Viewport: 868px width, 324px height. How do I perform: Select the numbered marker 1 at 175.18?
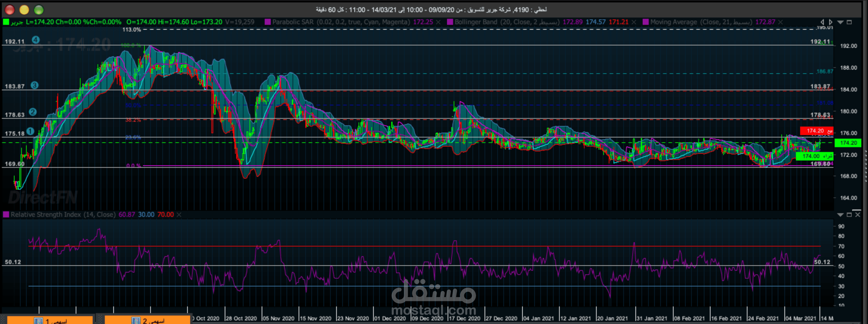coord(30,131)
